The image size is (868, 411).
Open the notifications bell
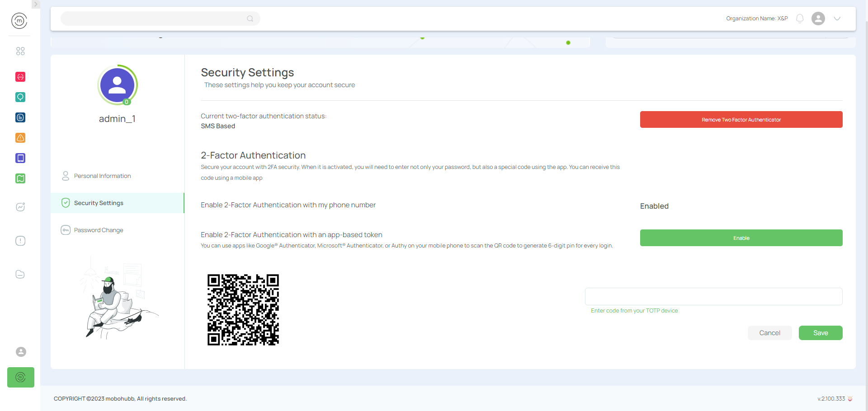800,19
